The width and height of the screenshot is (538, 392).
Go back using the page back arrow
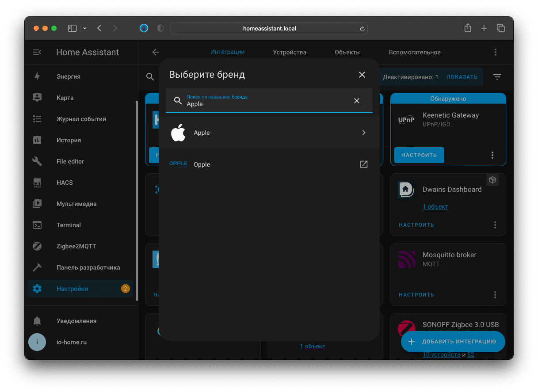(156, 52)
